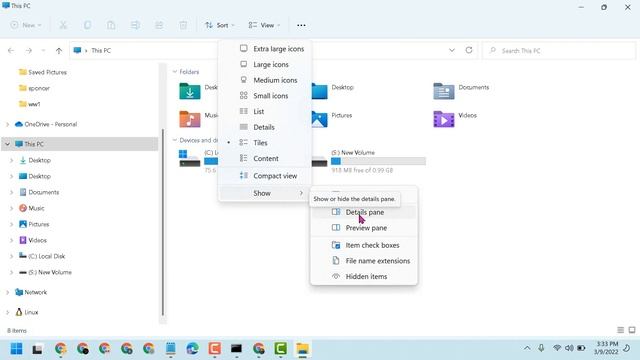Choose Extra large icons view
This screenshot has width=640, height=360.
pos(265,49)
